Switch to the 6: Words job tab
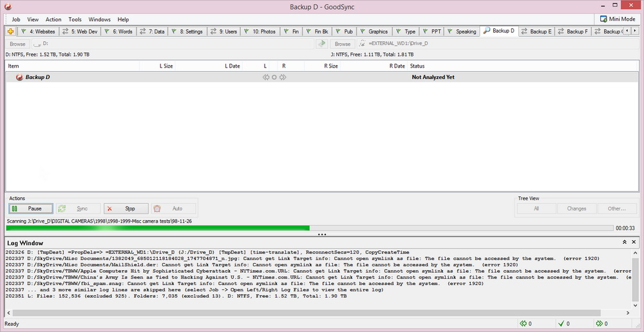Screen dimensions: 644x332 [118, 32]
